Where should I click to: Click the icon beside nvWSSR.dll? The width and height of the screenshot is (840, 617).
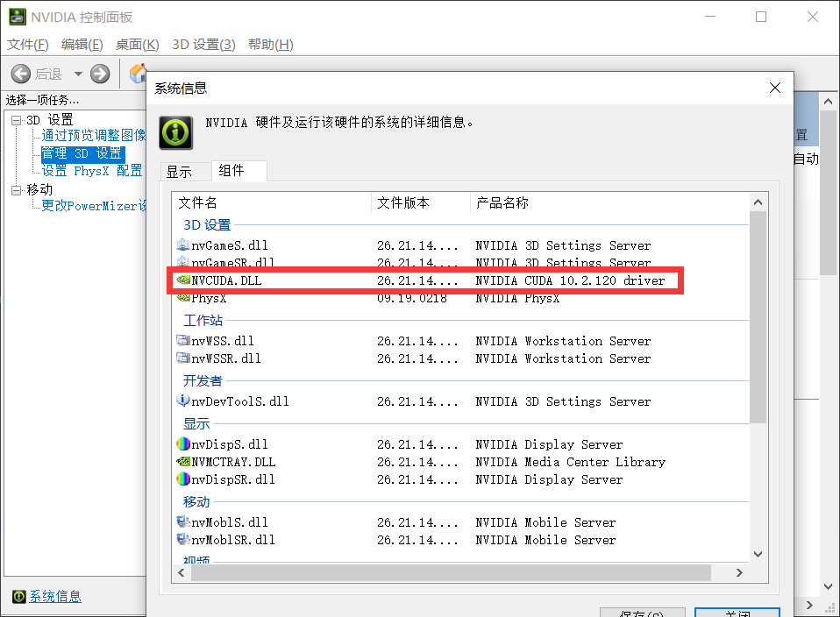tap(183, 358)
